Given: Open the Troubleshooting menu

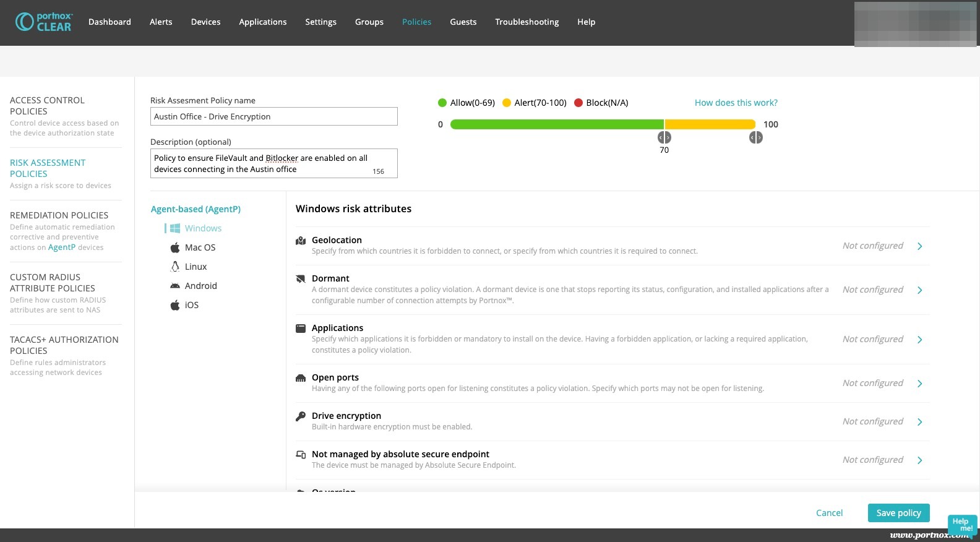Looking at the screenshot, I should (x=527, y=22).
